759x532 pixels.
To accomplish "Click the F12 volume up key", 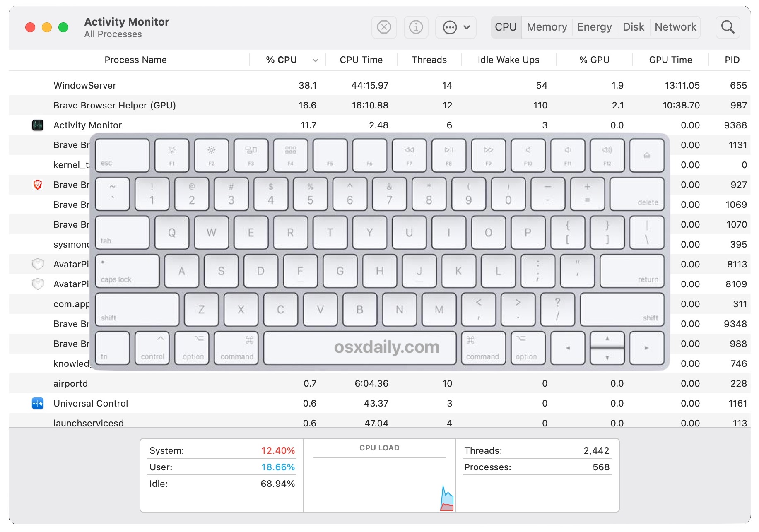I will click(607, 155).
